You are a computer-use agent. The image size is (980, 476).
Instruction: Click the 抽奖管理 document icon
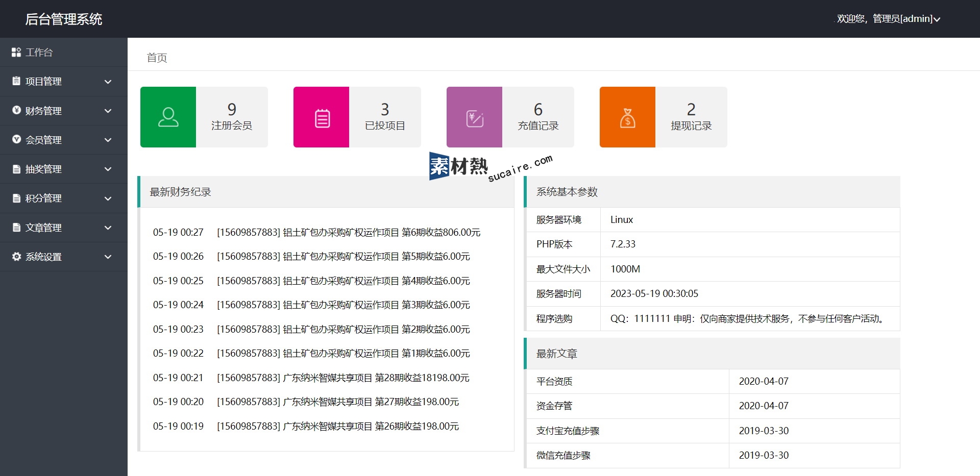click(x=16, y=169)
